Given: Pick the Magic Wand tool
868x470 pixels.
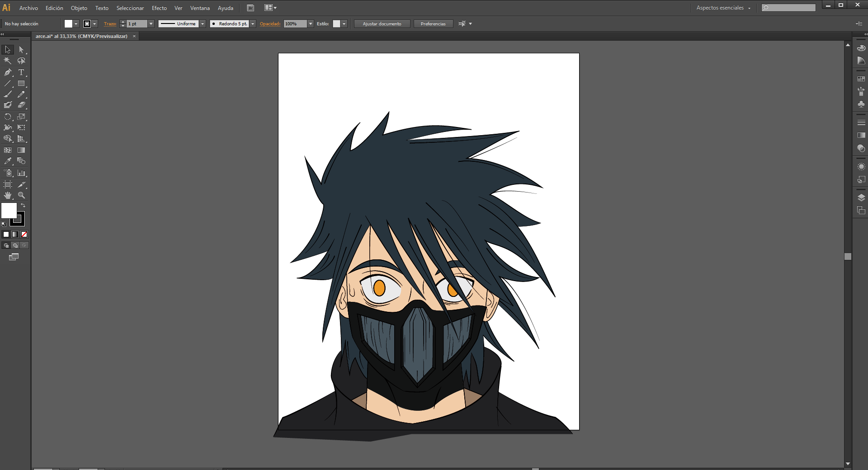Looking at the screenshot, I should coord(8,61).
